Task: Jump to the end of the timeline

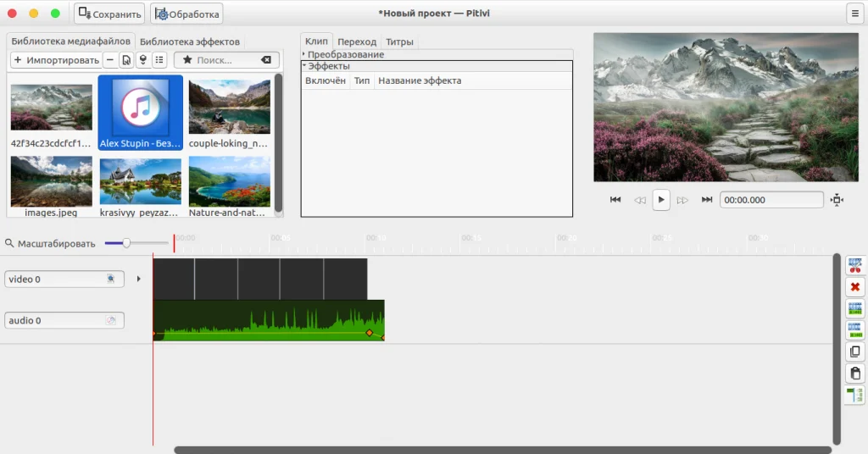Action: tap(706, 200)
